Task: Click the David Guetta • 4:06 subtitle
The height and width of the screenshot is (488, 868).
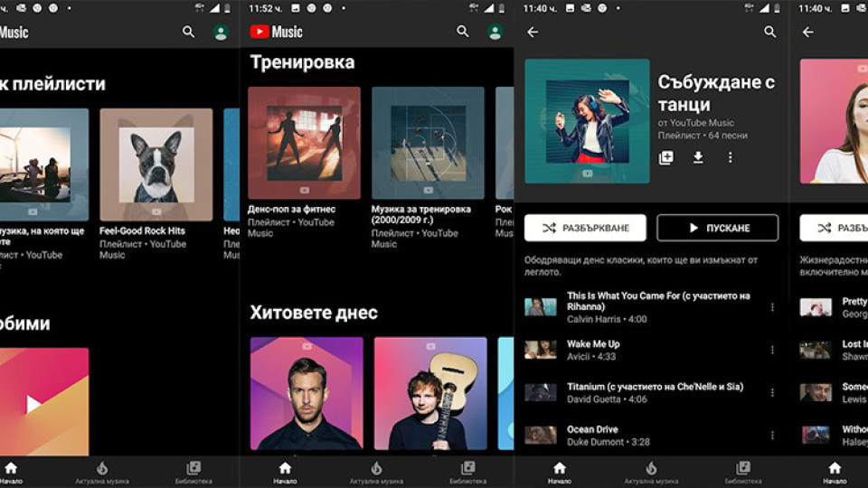Action: point(607,399)
